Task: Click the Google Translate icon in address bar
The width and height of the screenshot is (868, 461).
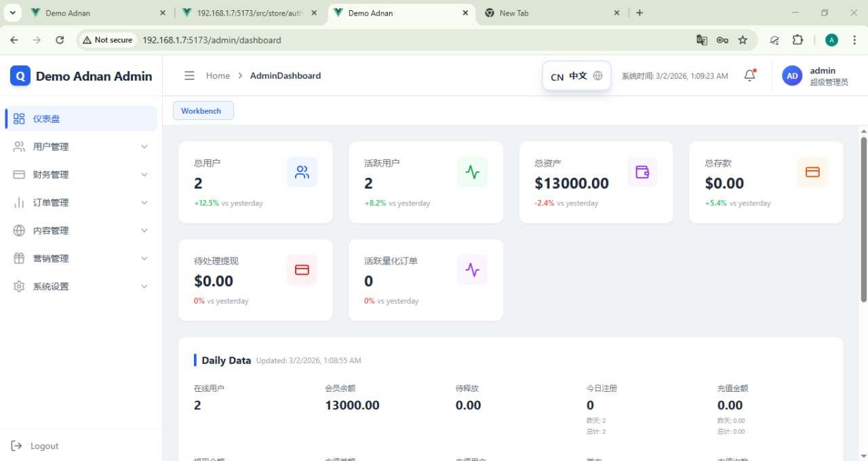Action: tap(702, 40)
